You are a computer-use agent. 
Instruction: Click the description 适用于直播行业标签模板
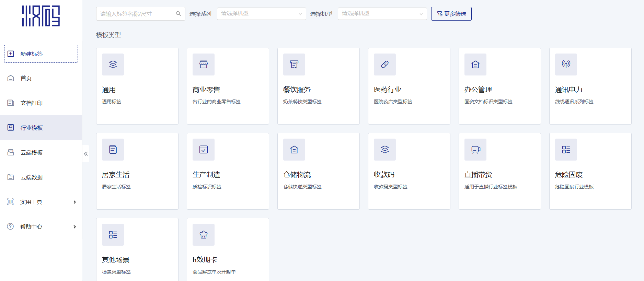pyautogui.click(x=491, y=187)
